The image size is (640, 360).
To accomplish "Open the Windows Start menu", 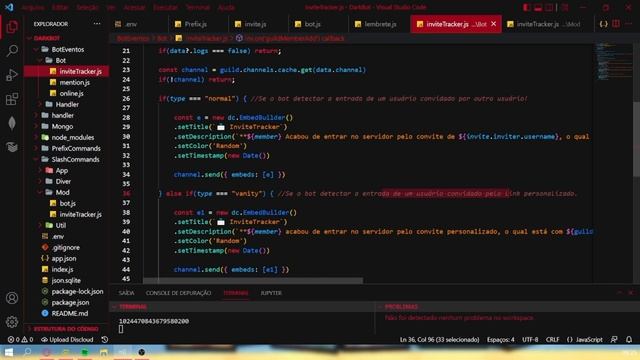I will click(x=8, y=352).
